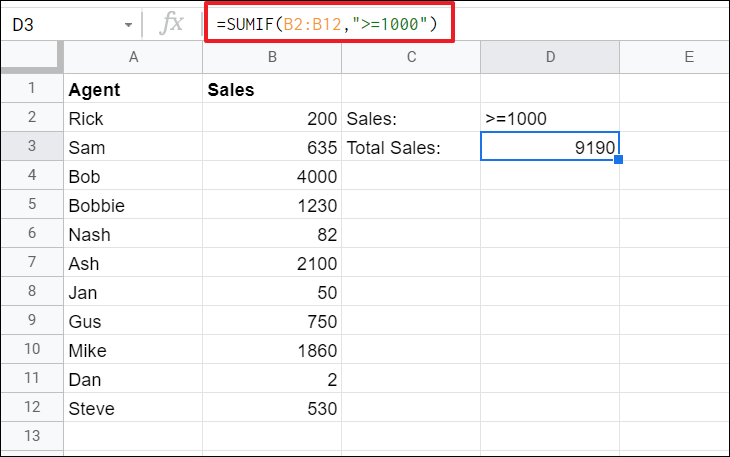730x457 pixels.
Task: Click the cell with name Steve
Action: (133, 408)
